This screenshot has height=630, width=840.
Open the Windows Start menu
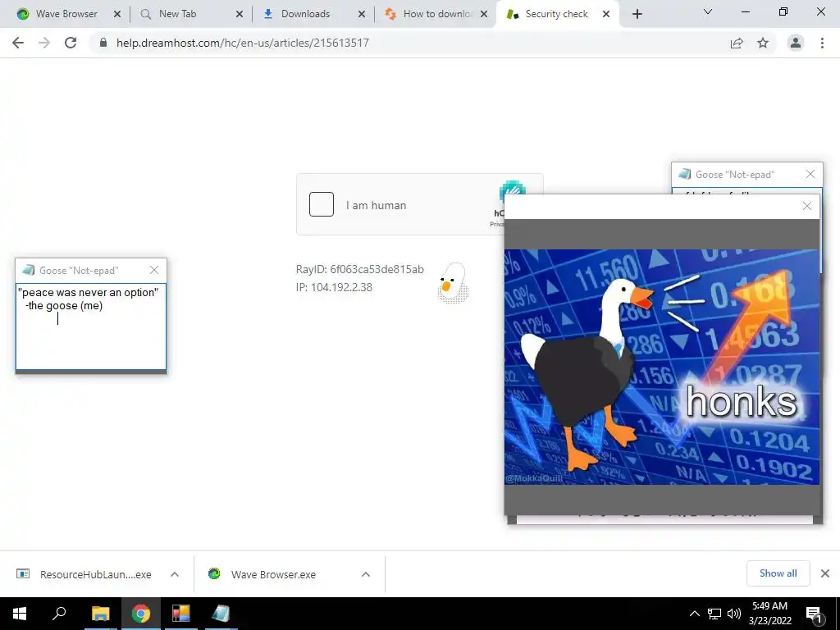20,614
